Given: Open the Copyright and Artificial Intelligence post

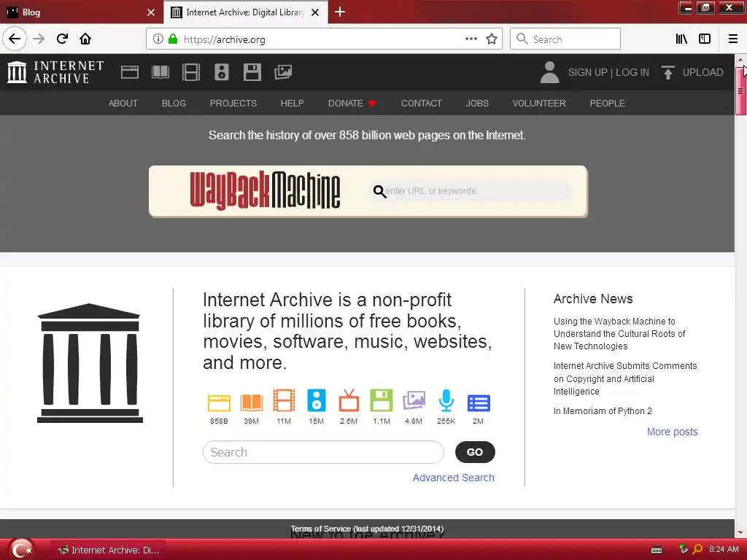Looking at the screenshot, I should coord(625,378).
